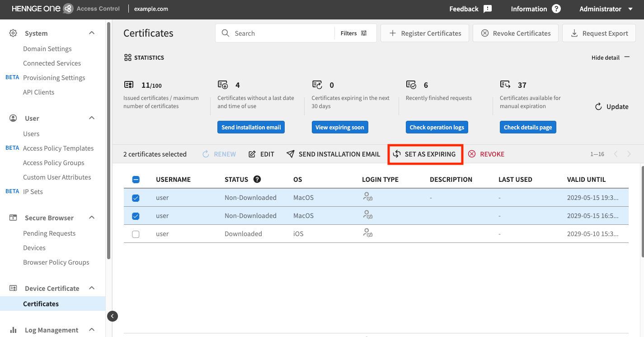Click the System gear icon in sidebar

(13, 33)
